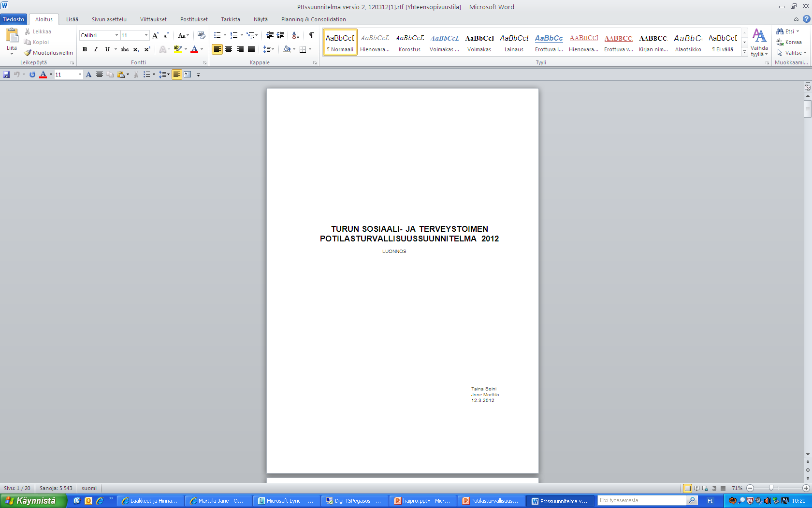Select the Muotoilusivellin format painter
Screen dimensions: 812x508
tap(48, 53)
